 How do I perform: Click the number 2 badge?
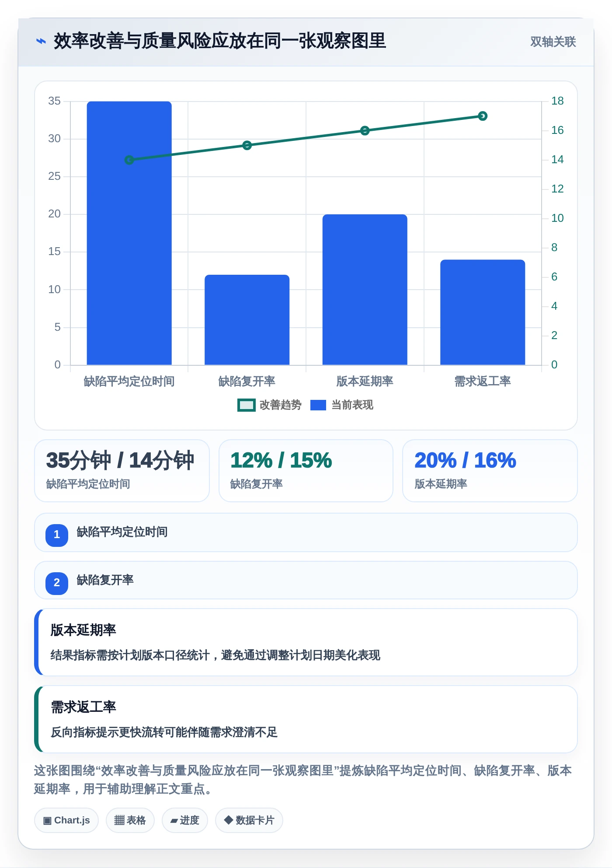(x=57, y=583)
